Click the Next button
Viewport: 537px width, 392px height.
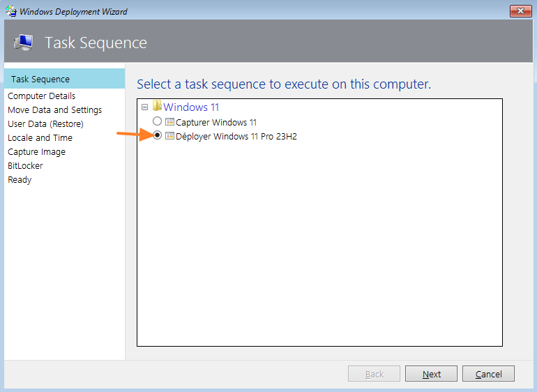click(x=431, y=374)
